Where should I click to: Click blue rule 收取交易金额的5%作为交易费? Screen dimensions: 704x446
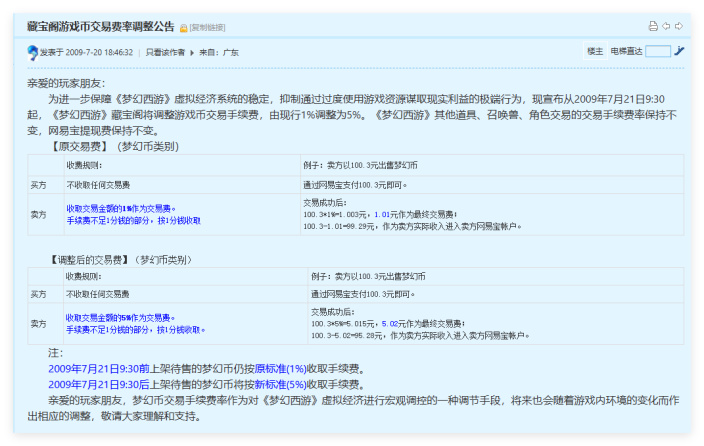coord(120,318)
